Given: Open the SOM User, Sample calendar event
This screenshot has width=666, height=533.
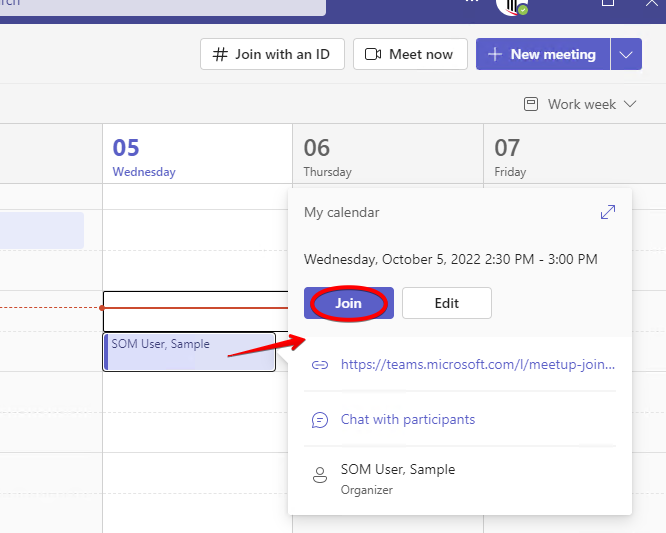Looking at the screenshot, I should click(x=189, y=352).
